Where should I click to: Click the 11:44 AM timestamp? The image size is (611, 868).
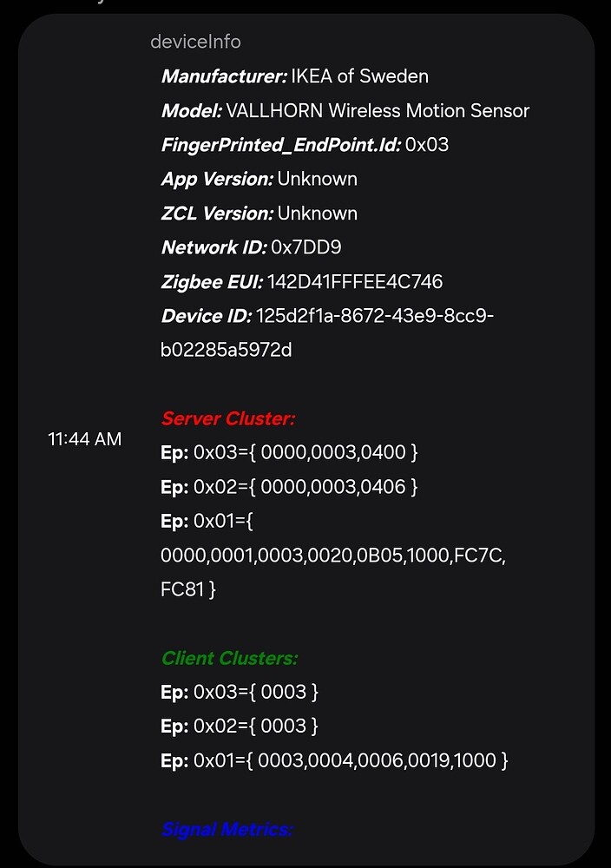[x=84, y=439]
